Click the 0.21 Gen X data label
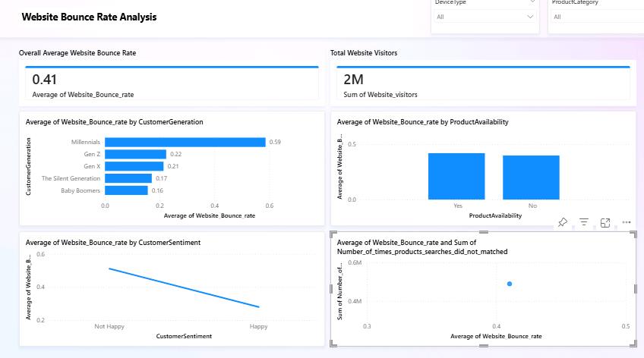This screenshot has height=358, width=644. 173,166
